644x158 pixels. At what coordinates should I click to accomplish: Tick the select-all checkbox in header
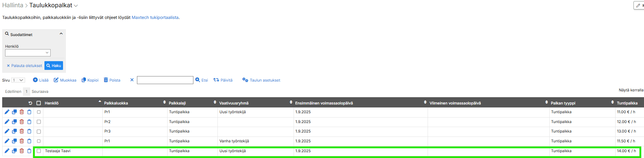click(39, 103)
